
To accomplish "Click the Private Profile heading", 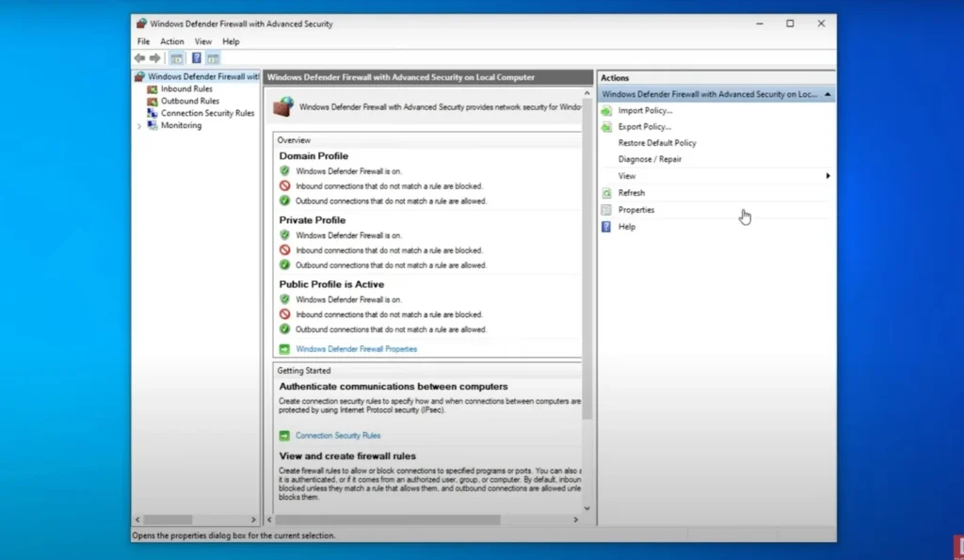I will coord(313,220).
